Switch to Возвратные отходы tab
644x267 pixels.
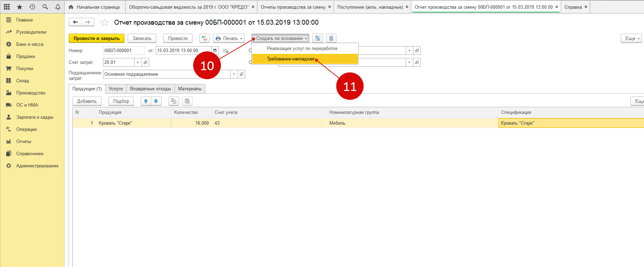coord(151,89)
